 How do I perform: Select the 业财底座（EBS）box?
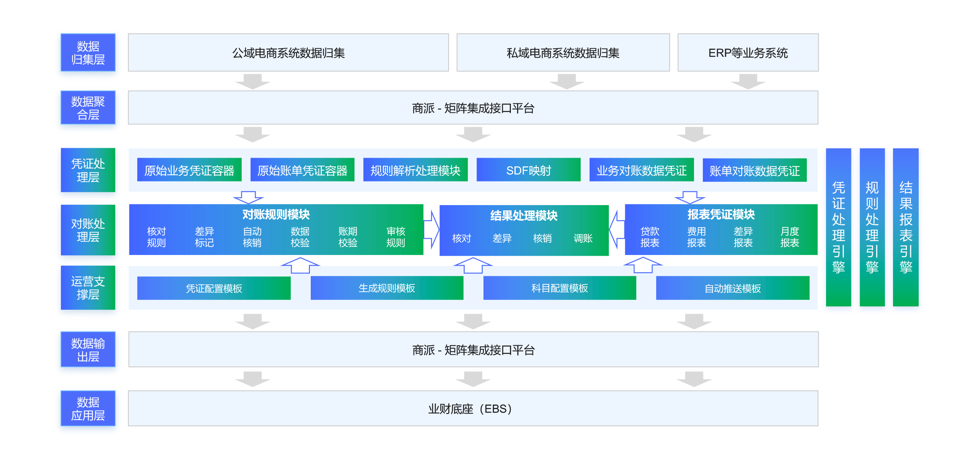click(473, 409)
